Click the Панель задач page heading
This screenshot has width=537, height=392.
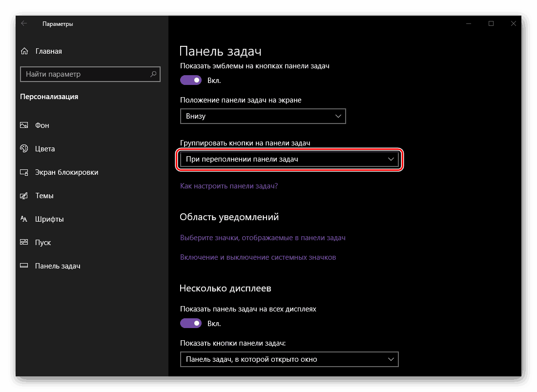pos(220,51)
